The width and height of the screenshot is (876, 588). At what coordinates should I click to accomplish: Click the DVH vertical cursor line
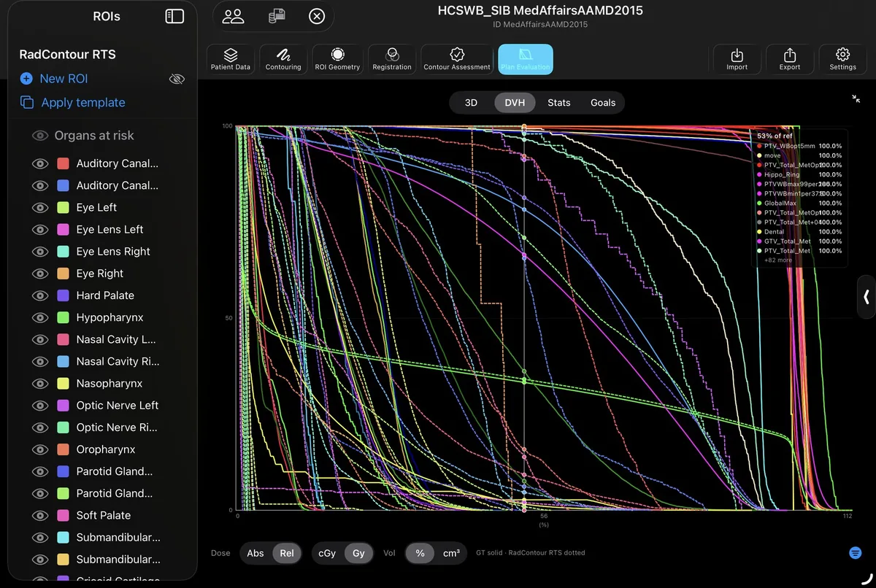coord(524,317)
